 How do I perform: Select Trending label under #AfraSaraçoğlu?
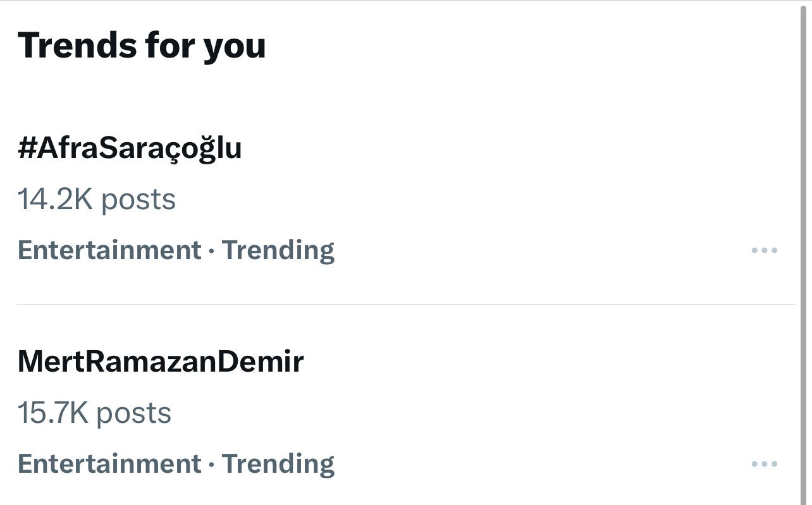tap(278, 250)
